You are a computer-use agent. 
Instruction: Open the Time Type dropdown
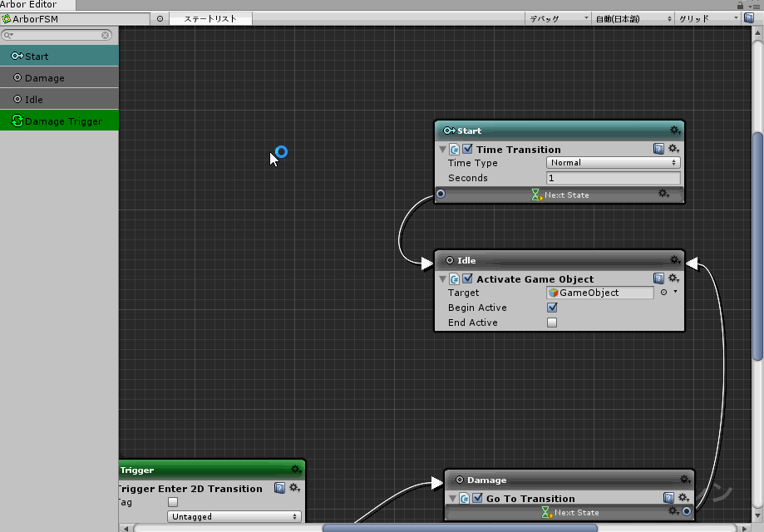(x=613, y=163)
